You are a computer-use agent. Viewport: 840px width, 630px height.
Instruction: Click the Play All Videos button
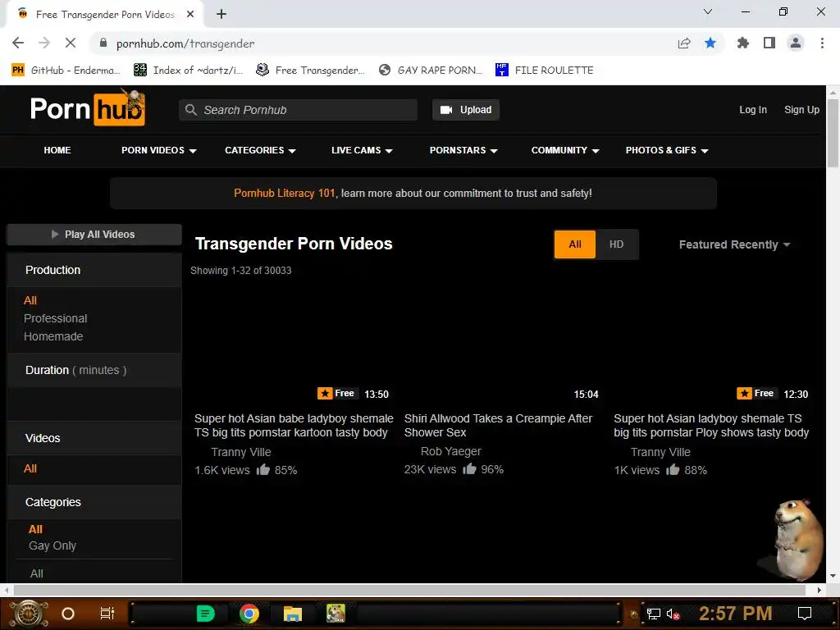pyautogui.click(x=94, y=234)
